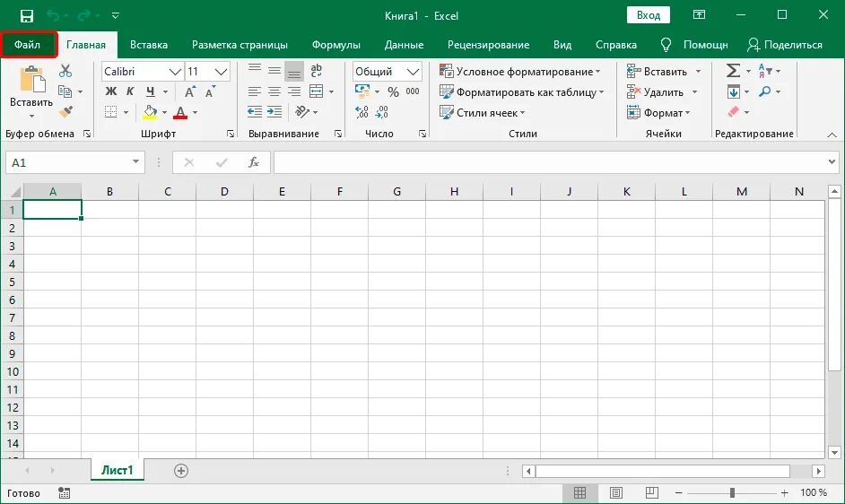Open the Данные tab
Image resolution: width=845 pixels, height=504 pixels.
(405, 45)
